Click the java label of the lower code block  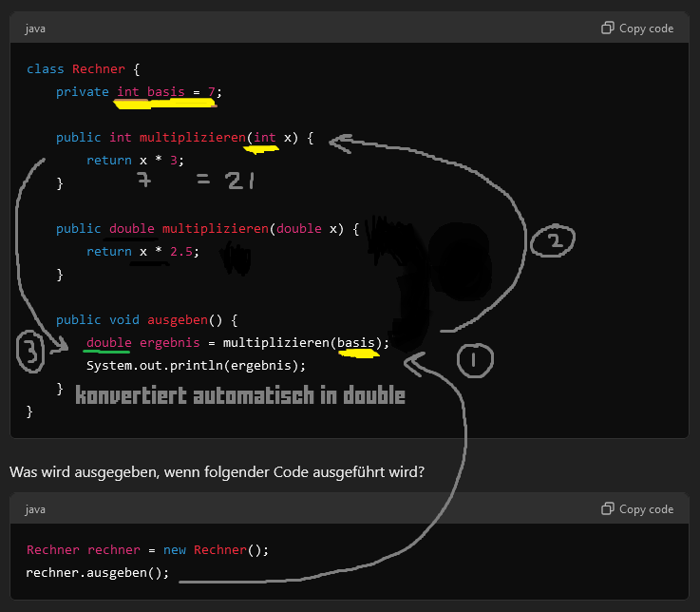(35, 509)
